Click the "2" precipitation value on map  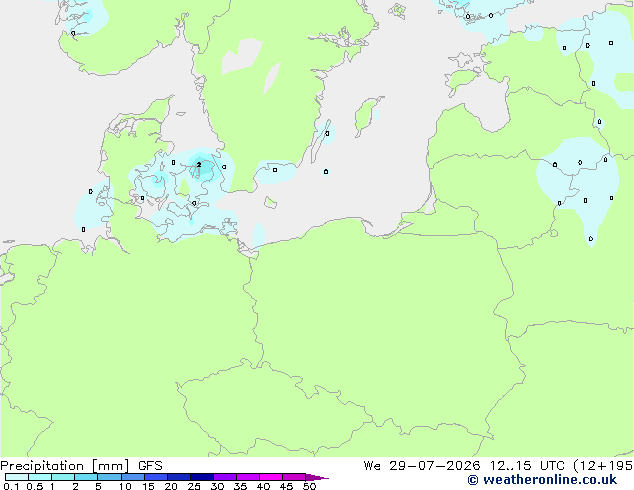199,165
